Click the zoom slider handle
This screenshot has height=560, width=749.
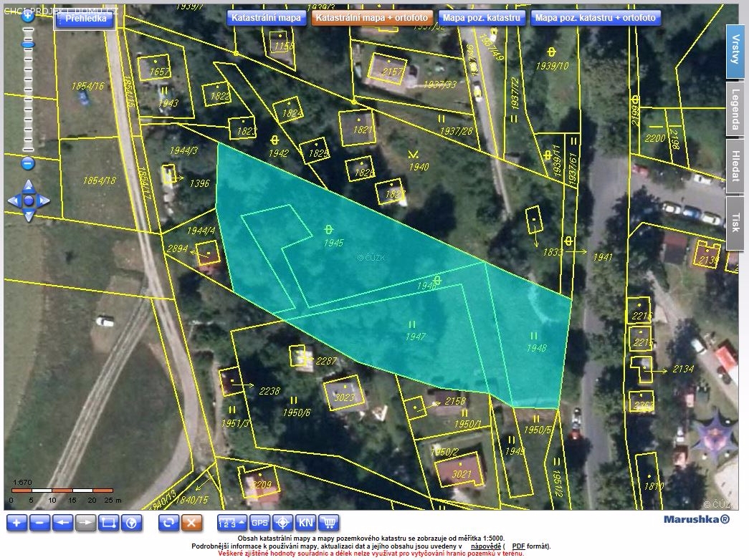click(28, 44)
